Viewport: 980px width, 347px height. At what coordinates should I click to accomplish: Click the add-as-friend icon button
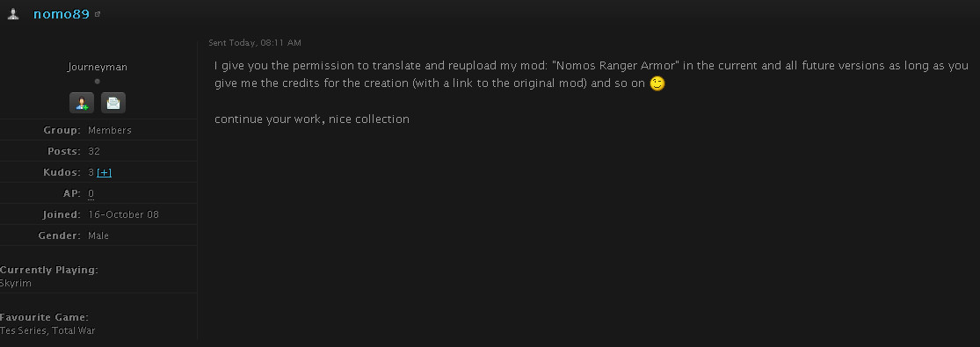tap(82, 103)
